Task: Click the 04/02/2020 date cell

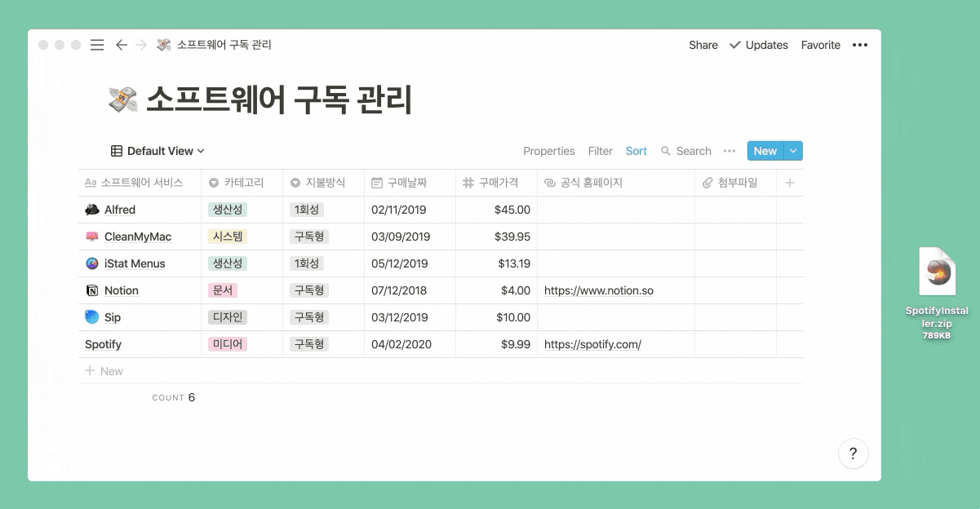Action: click(410, 344)
